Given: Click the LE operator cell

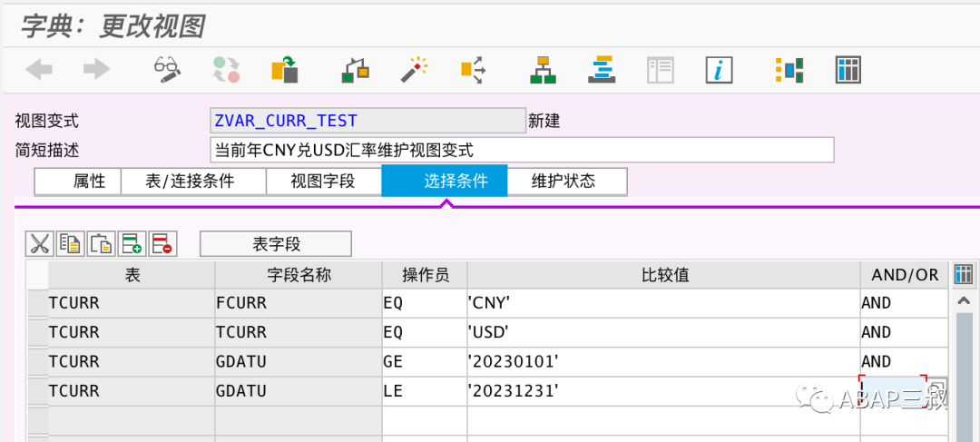Looking at the screenshot, I should tap(425, 391).
